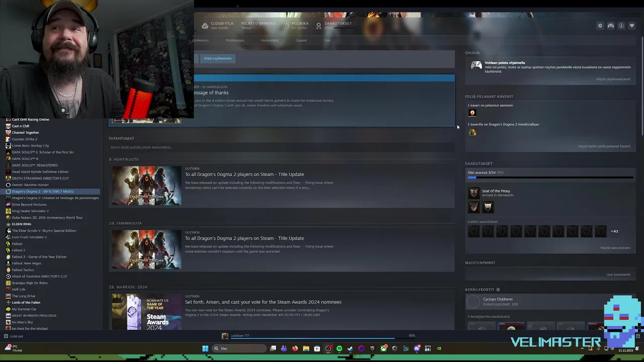Open the Oppaat tab
Viewport: 644px width, 362px height.
tap(301, 40)
